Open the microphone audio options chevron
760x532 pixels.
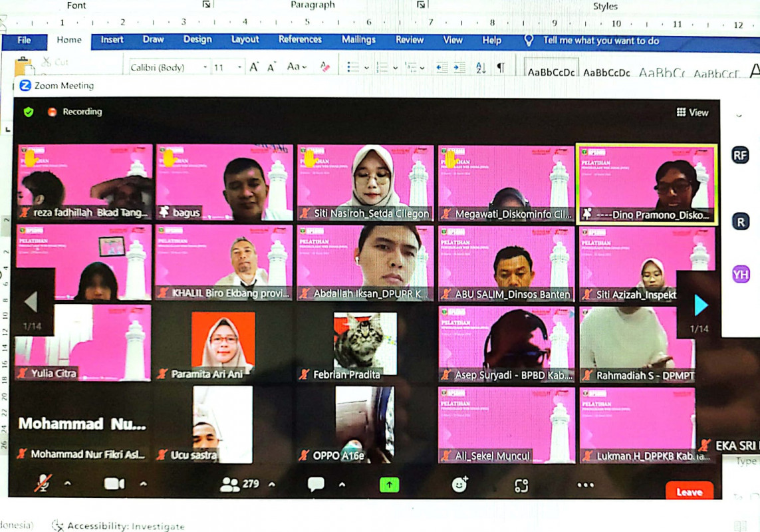pos(66,485)
